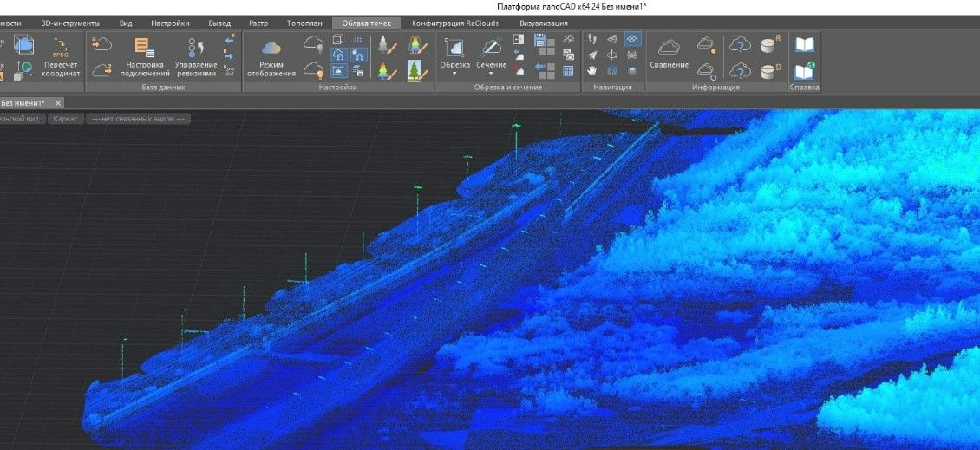Close the Без имени1 document tab
This screenshot has height=450, width=980.
[58, 103]
